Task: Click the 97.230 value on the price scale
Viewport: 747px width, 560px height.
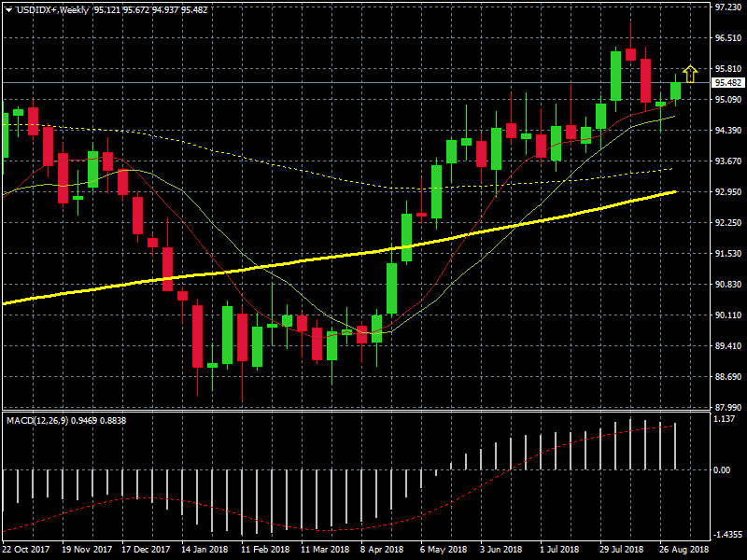Action: tap(727, 7)
